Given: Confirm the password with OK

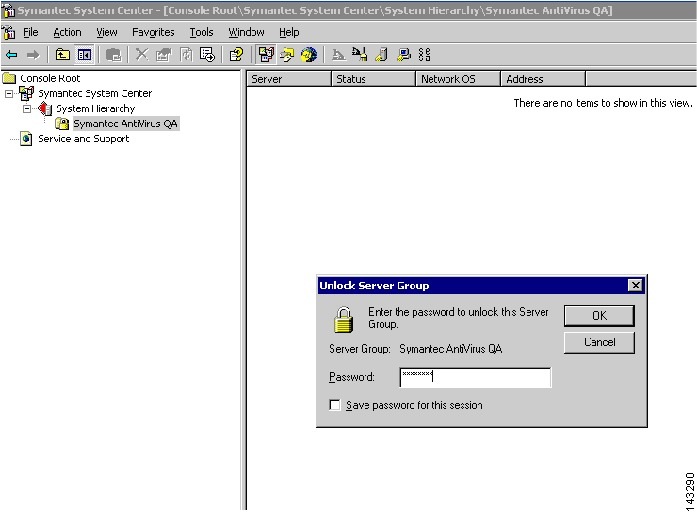Looking at the screenshot, I should point(599,316).
